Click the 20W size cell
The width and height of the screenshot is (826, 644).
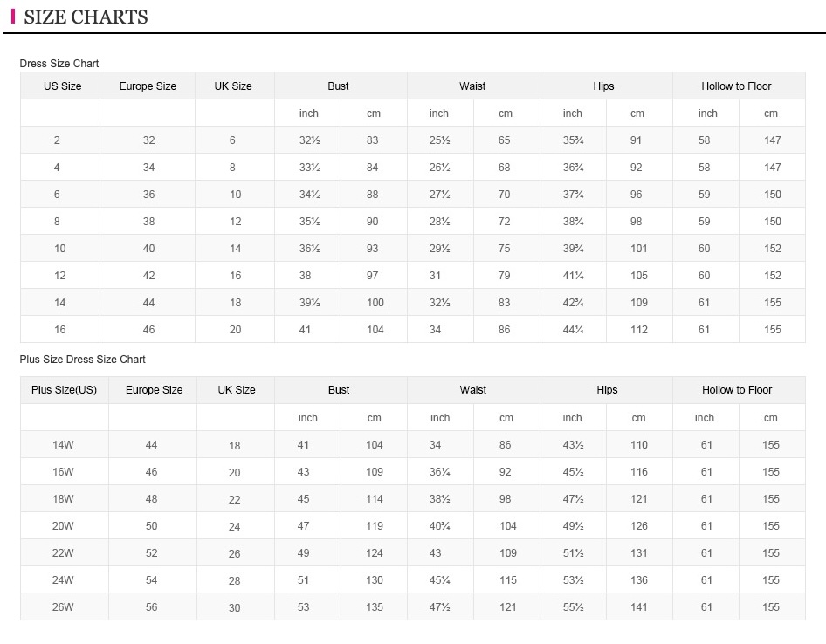(63, 526)
